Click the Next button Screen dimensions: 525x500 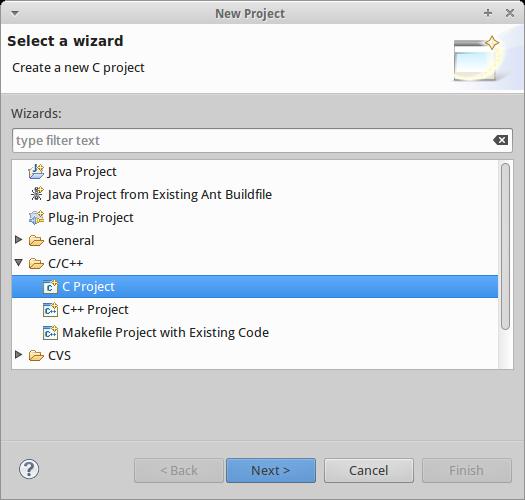click(x=271, y=470)
